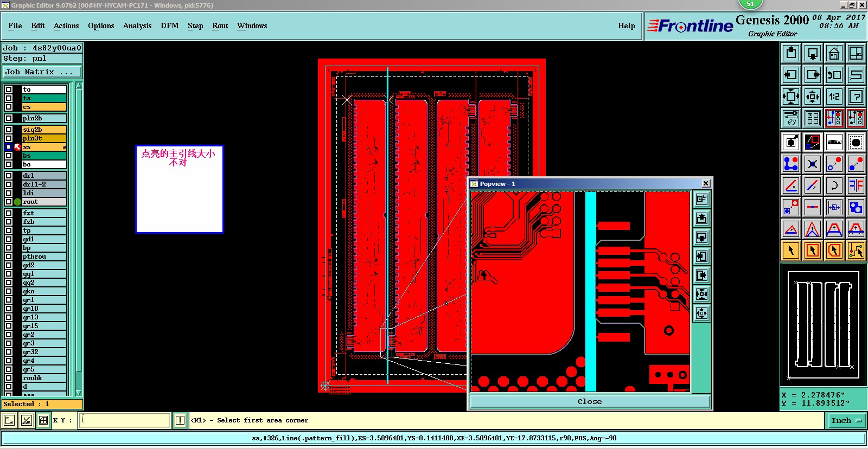
Task: Click the mirror F flip icon
Action: tap(856, 185)
